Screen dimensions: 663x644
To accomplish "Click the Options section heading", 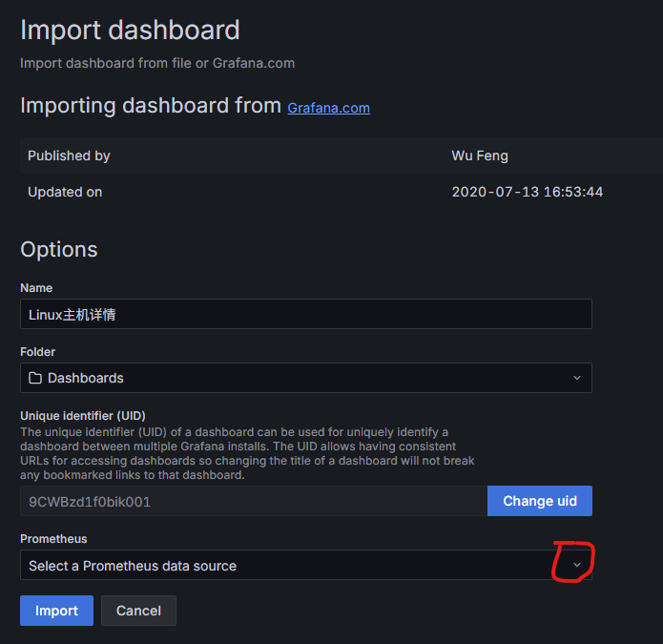I will tap(59, 249).
